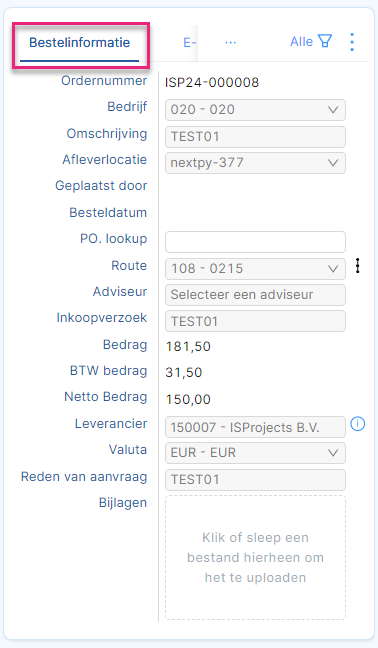Select the Bestelinformatie tab
The width and height of the screenshot is (378, 648).
tap(79, 43)
